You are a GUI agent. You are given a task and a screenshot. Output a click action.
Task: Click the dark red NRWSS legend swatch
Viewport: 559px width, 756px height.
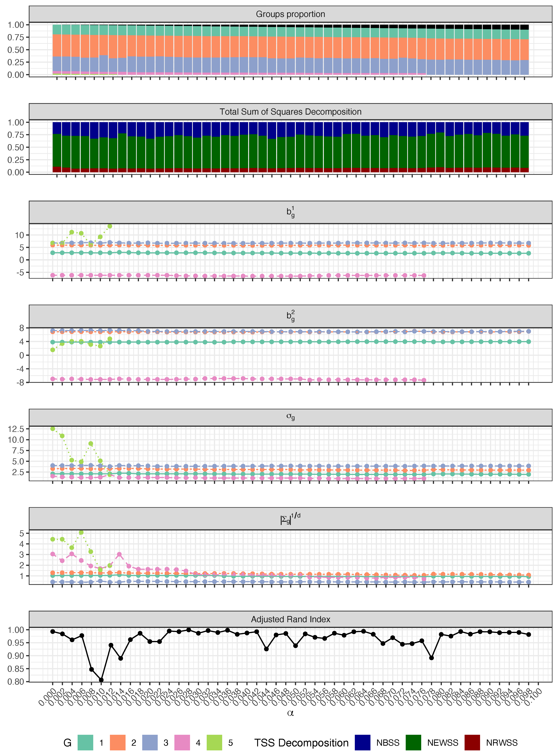tap(472, 742)
